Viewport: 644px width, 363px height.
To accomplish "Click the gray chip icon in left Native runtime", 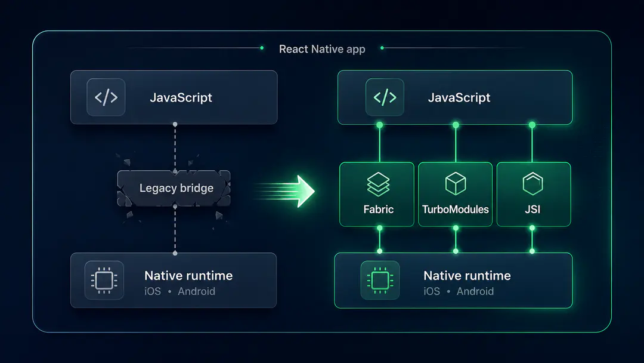I will click(x=104, y=281).
